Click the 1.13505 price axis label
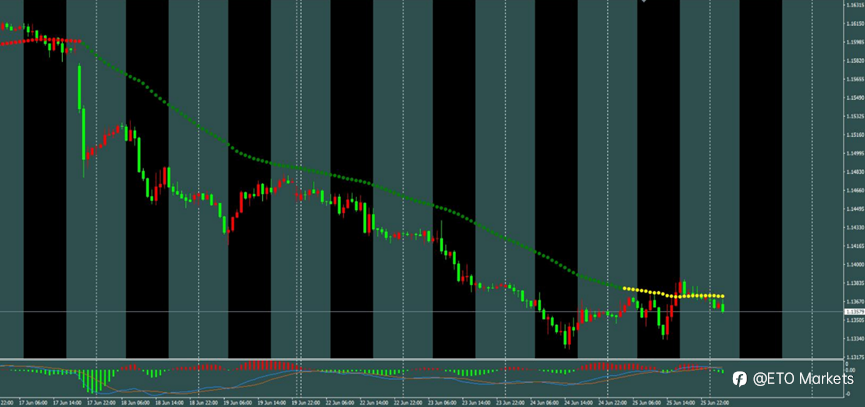Image resolution: width=865 pixels, height=407 pixels. click(x=855, y=320)
